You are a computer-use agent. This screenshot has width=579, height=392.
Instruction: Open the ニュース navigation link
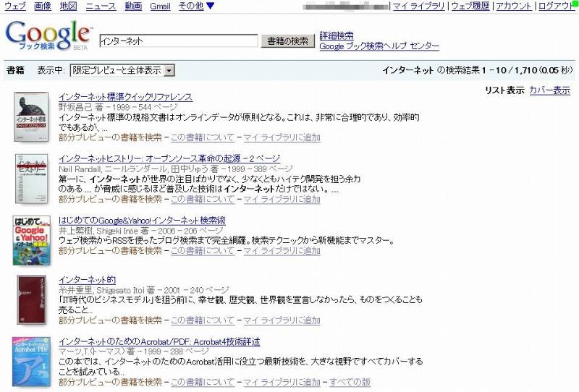pyautogui.click(x=101, y=6)
